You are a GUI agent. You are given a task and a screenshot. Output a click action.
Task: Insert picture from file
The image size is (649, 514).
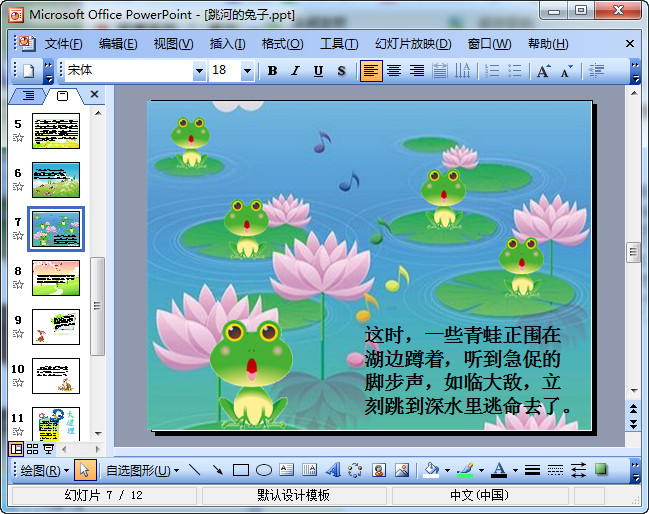pyautogui.click(x=401, y=470)
